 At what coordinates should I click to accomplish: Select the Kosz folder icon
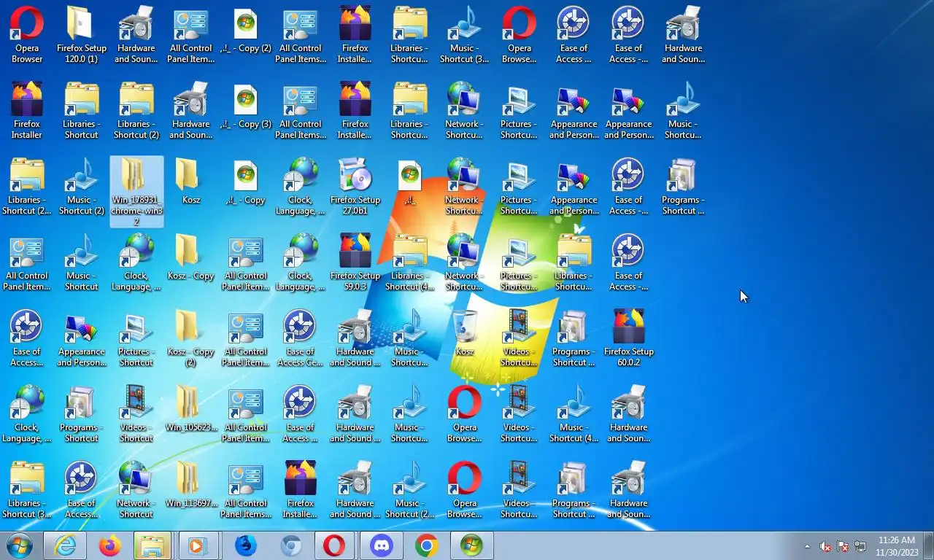pyautogui.click(x=190, y=182)
